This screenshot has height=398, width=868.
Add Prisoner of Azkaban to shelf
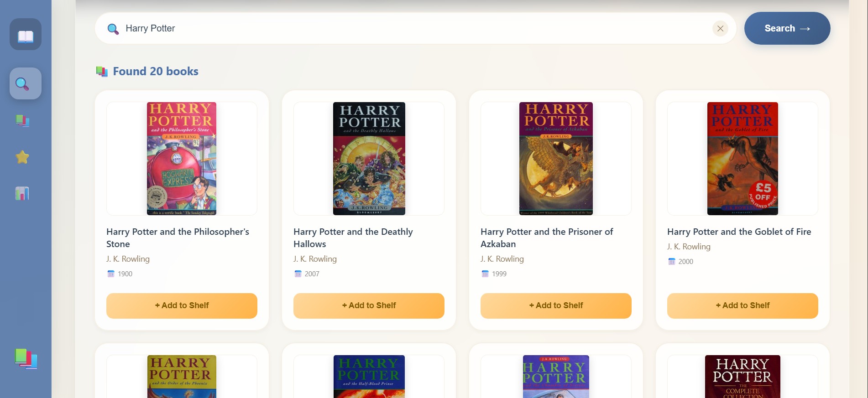pyautogui.click(x=556, y=305)
